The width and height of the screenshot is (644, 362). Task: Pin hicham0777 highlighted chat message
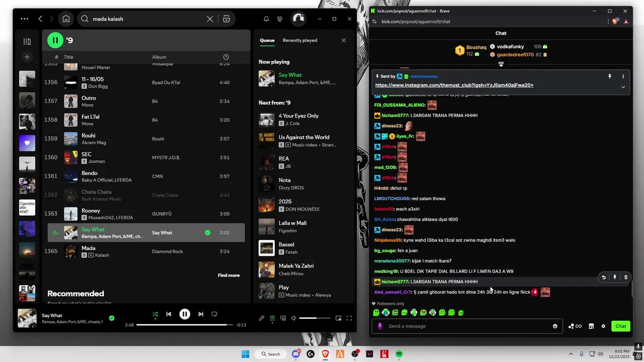pyautogui.click(x=614, y=277)
